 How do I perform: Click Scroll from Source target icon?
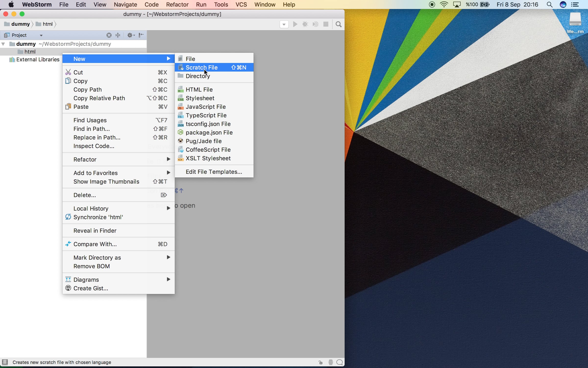point(109,35)
